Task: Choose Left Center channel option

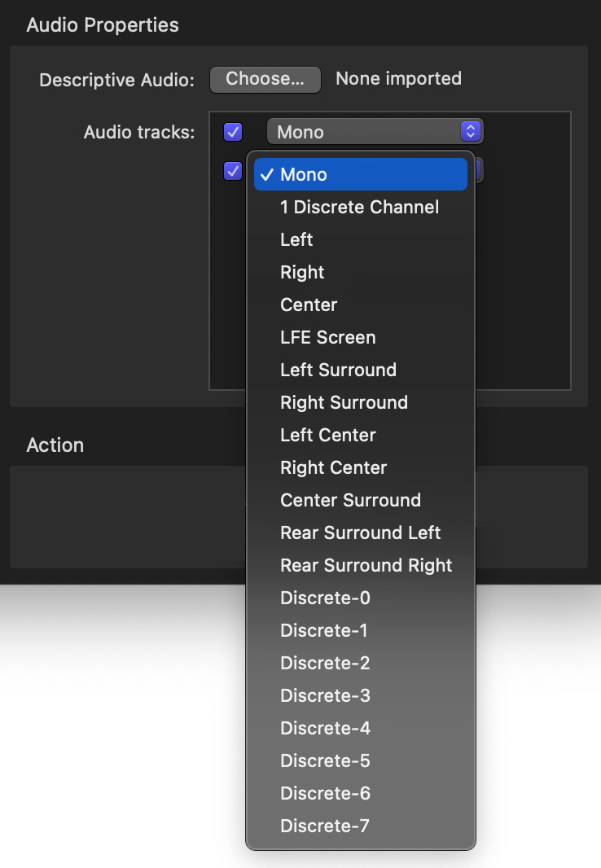Action: click(361, 435)
